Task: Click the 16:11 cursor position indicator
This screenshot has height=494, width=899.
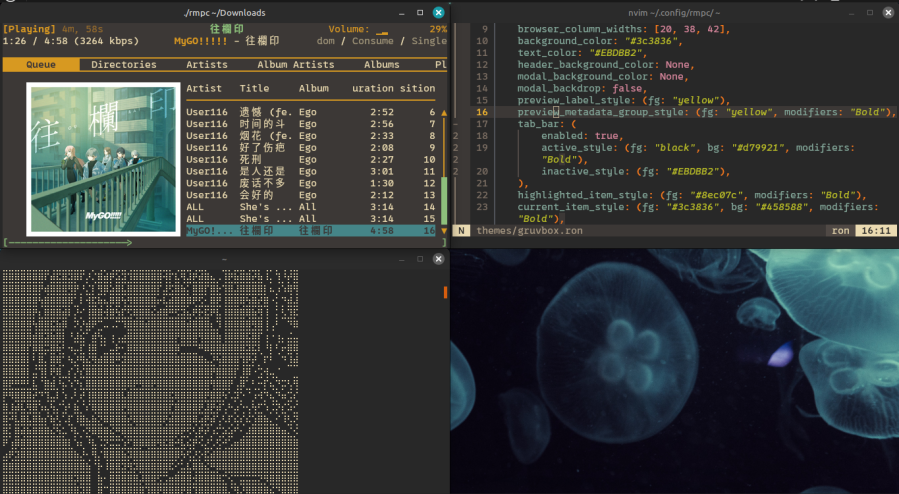Action: pyautogui.click(x=876, y=230)
